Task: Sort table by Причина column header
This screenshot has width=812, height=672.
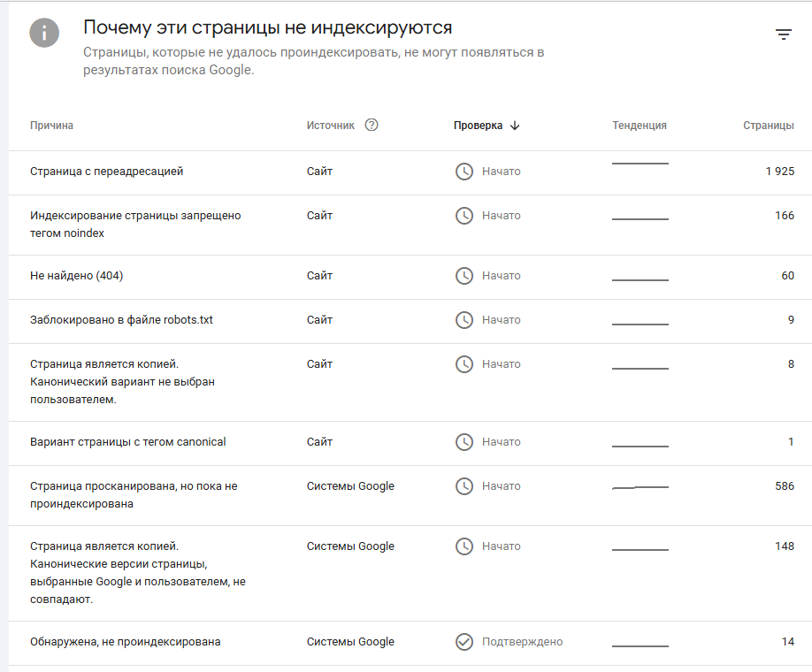Action: pyautogui.click(x=51, y=126)
